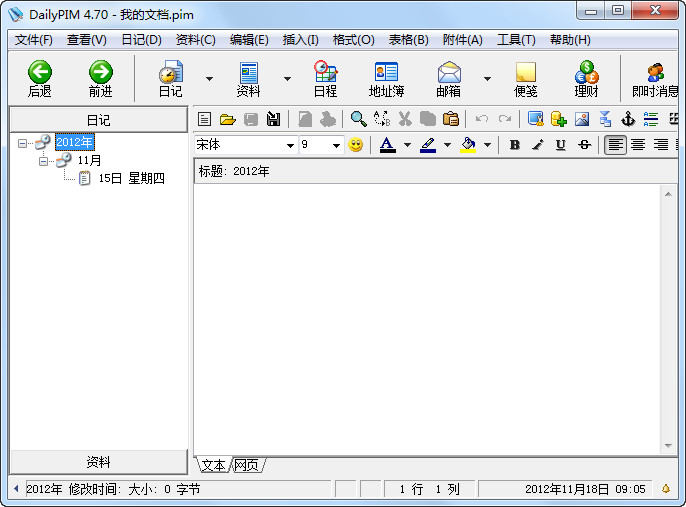Screen dimensions: 686x507
Task: Click the 日记 panel header button
Action: coord(98,120)
